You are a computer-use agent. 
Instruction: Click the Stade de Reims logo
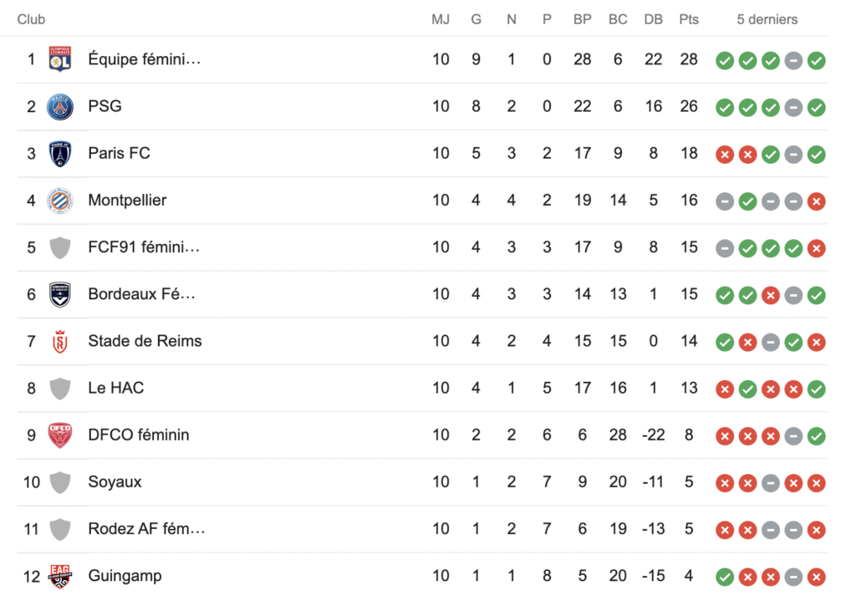pyautogui.click(x=60, y=341)
